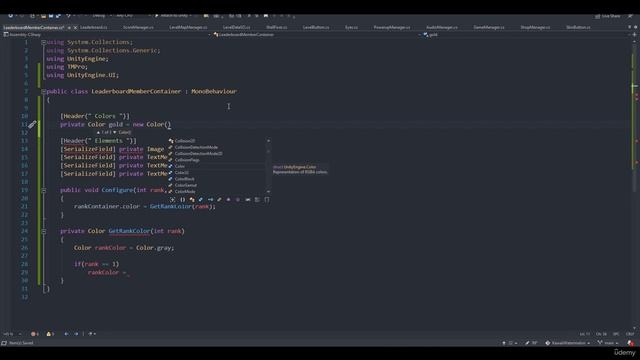Click the screwdriver quick actions icon on line 11
The width and height of the screenshot is (640, 360).
click(32, 124)
